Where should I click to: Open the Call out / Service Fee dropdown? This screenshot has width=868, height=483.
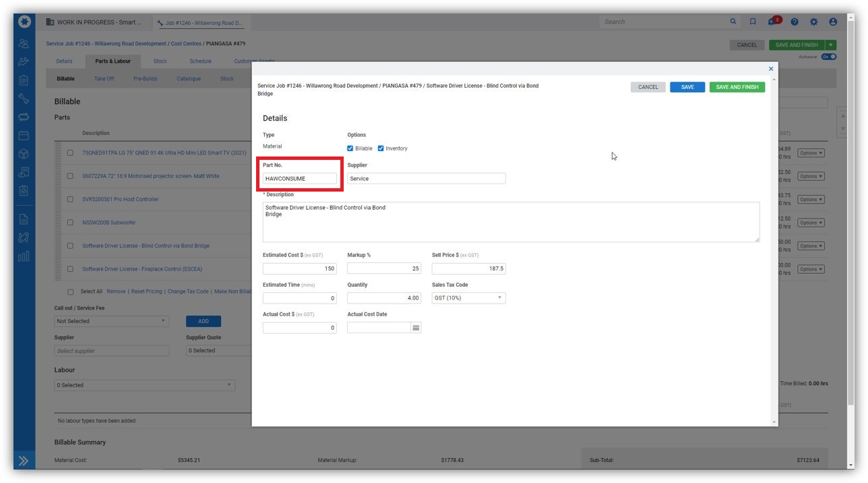112,321
